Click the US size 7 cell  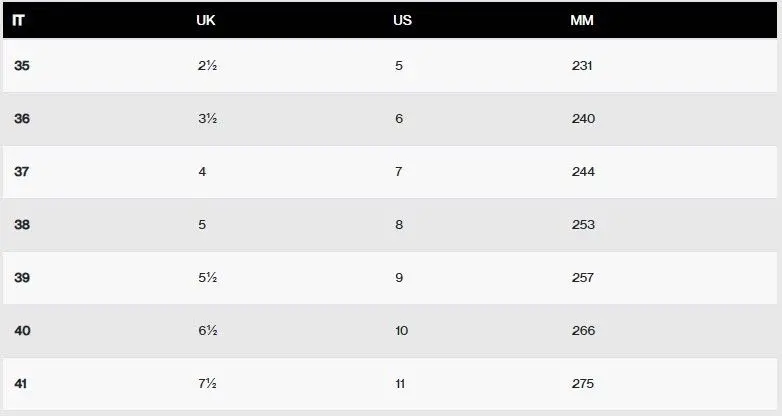point(398,172)
